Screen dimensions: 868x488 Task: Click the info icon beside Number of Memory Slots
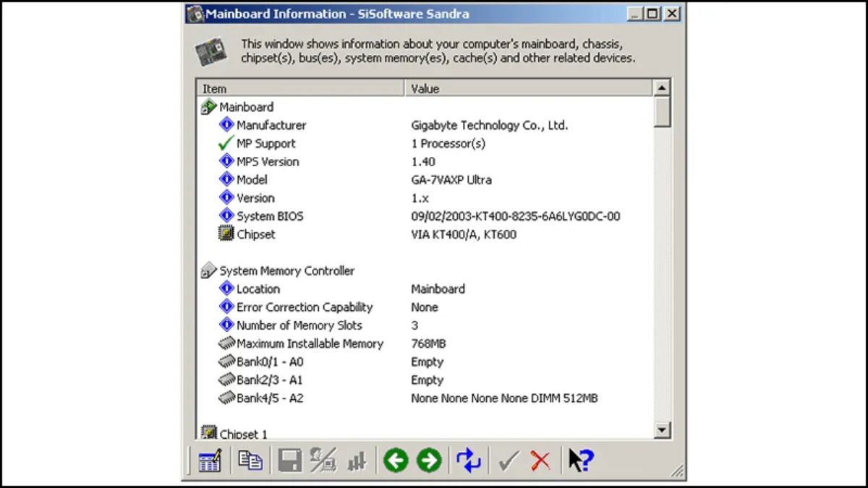pos(226,325)
